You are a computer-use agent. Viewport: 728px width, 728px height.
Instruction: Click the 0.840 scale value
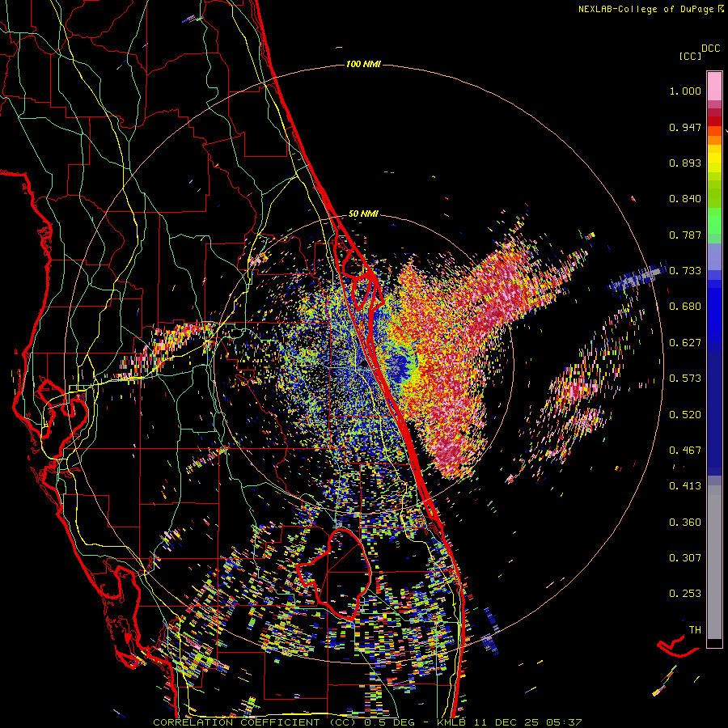(x=685, y=199)
